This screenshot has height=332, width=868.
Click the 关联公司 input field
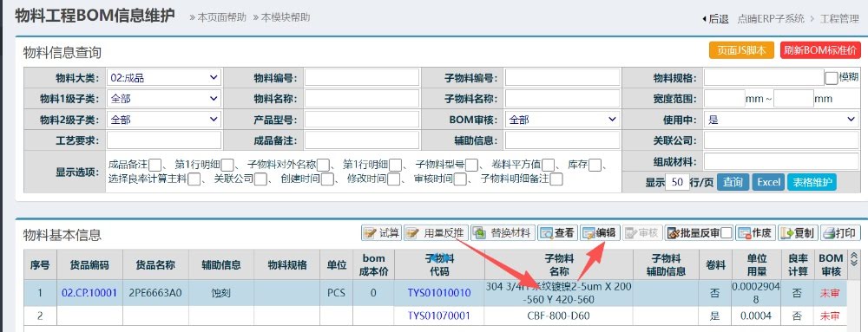pos(781,140)
